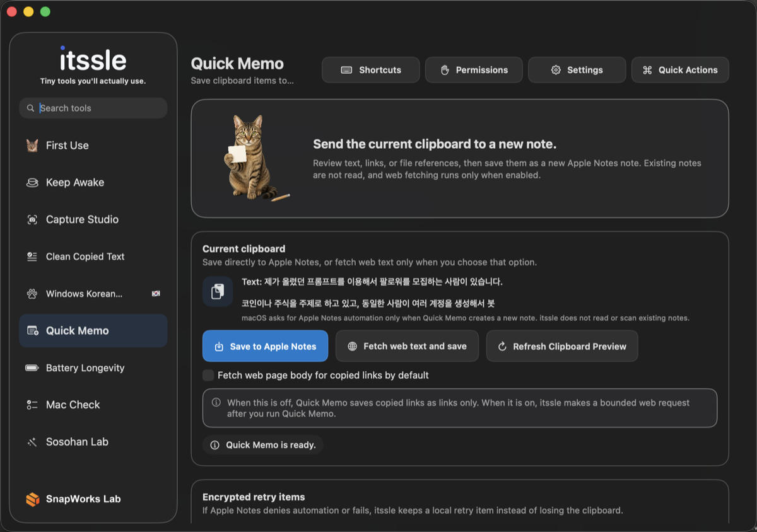Click the Current clipboard heading
The image size is (757, 532).
pos(244,249)
